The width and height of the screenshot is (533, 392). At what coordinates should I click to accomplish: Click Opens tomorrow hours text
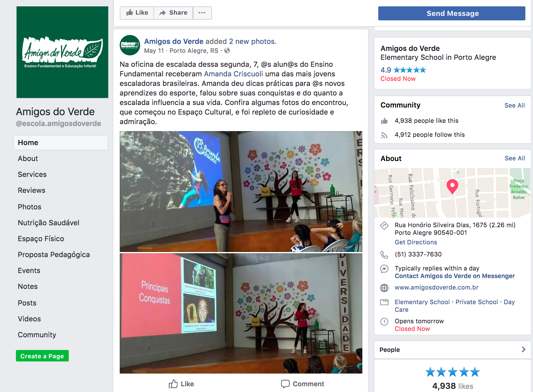419,321
